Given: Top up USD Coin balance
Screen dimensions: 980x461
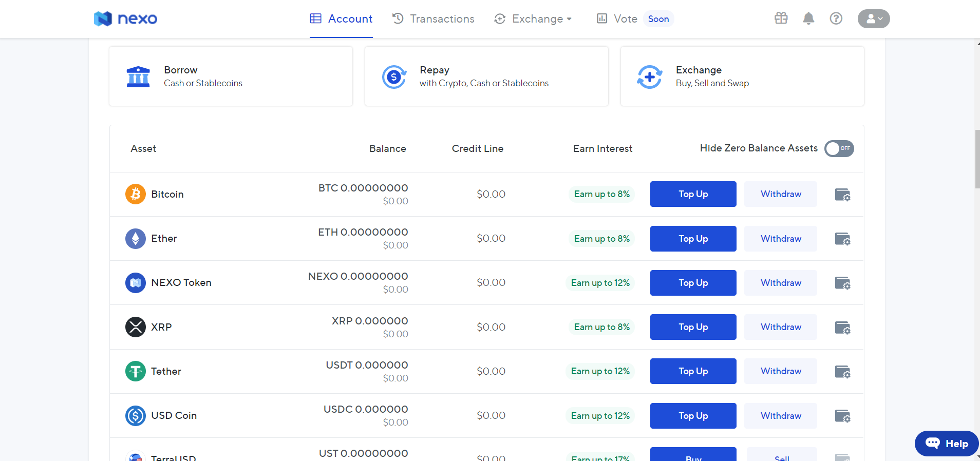Looking at the screenshot, I should pyautogui.click(x=693, y=416).
